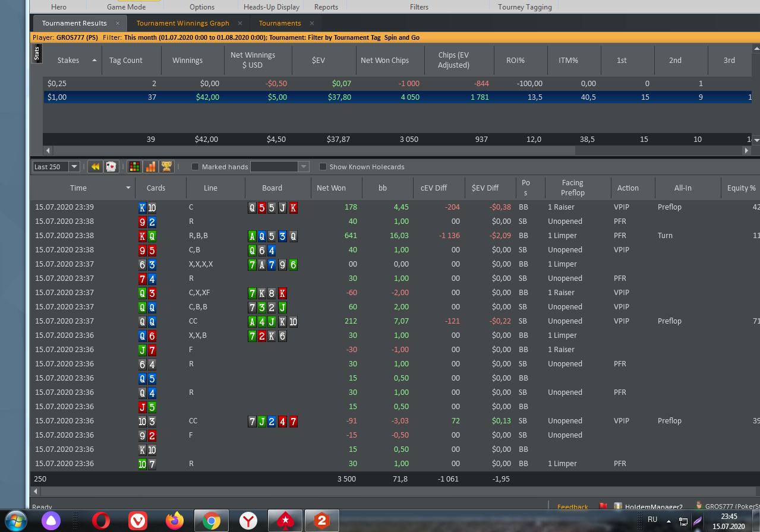Enable the Marked hands checkbox
The image size is (760, 532).
click(x=195, y=167)
